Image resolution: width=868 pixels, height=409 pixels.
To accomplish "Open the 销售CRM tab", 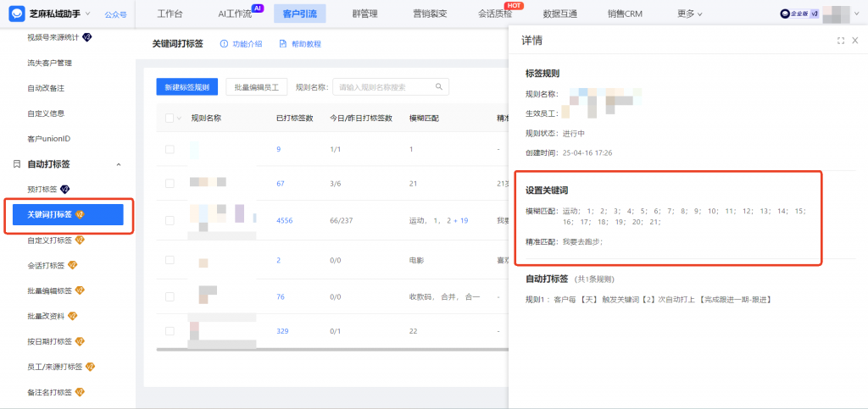I will click(x=625, y=14).
